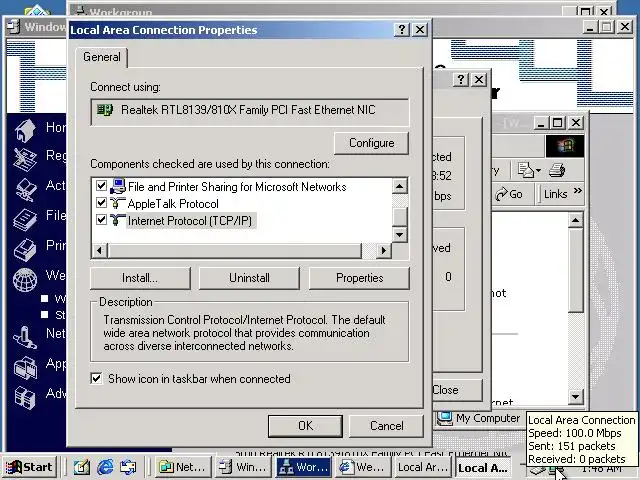Switch to the We... taskbar window
Viewport: 640px width, 480px height.
(363, 466)
